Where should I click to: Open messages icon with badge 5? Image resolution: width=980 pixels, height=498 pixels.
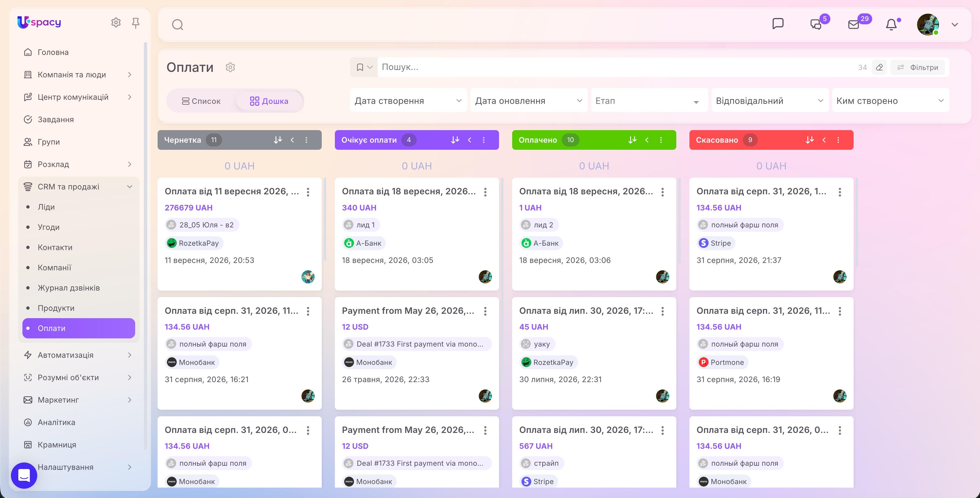tap(816, 25)
